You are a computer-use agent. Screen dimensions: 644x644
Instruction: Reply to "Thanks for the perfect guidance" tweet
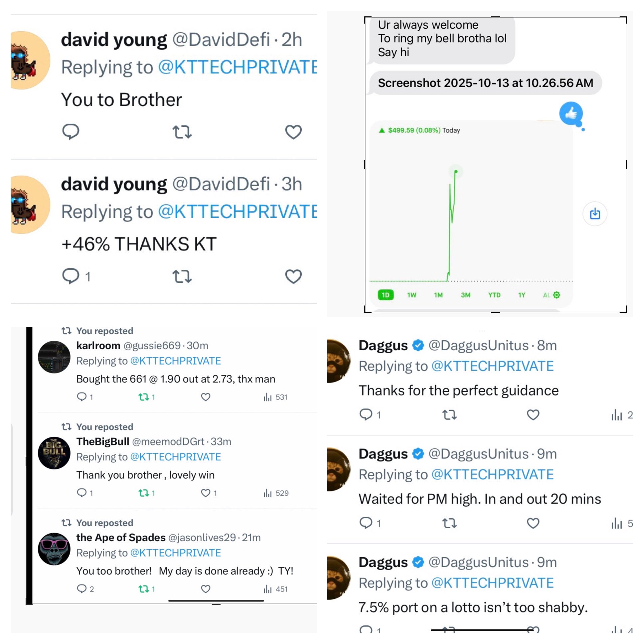[366, 415]
